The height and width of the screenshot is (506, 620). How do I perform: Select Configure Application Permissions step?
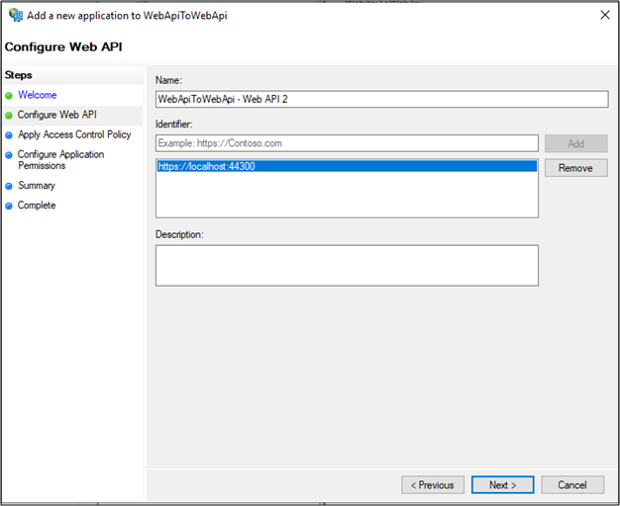click(61, 160)
